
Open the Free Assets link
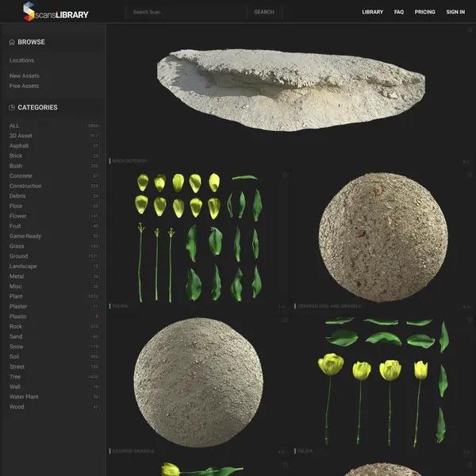click(x=24, y=86)
